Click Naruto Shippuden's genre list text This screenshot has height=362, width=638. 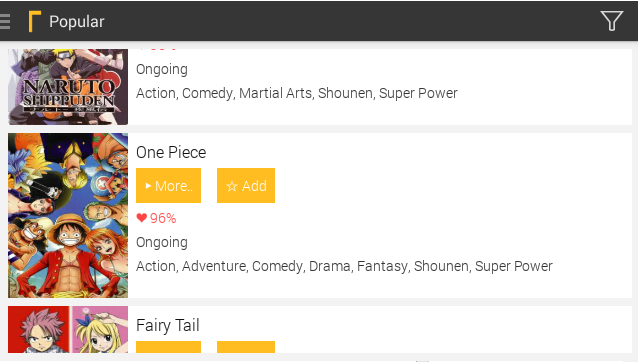point(297,93)
